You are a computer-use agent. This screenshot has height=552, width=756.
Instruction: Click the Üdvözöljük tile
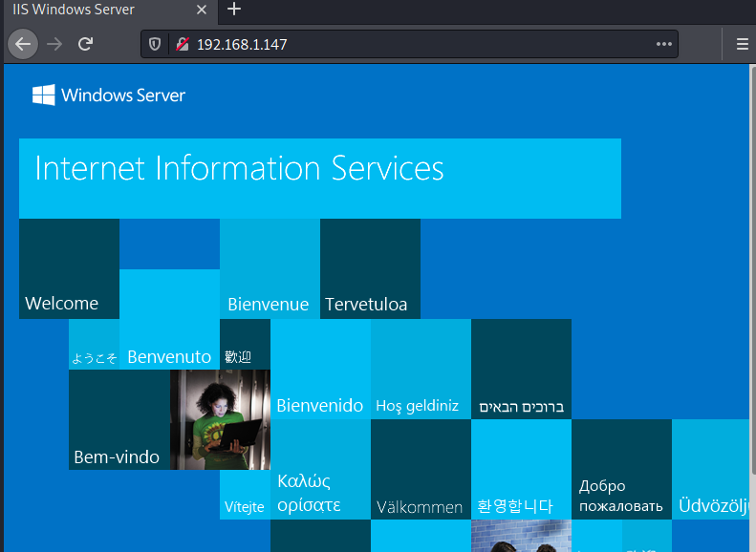pyautogui.click(x=711, y=469)
